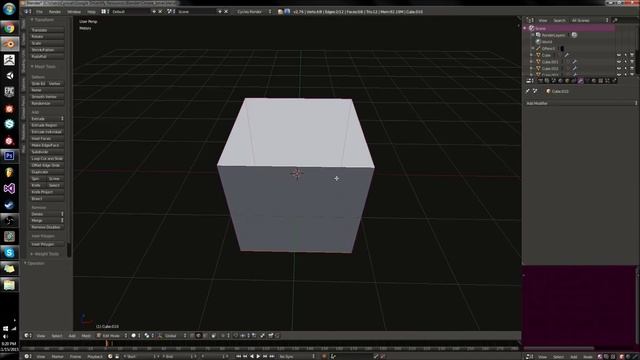Open the Texture properties tab

(x=600, y=81)
